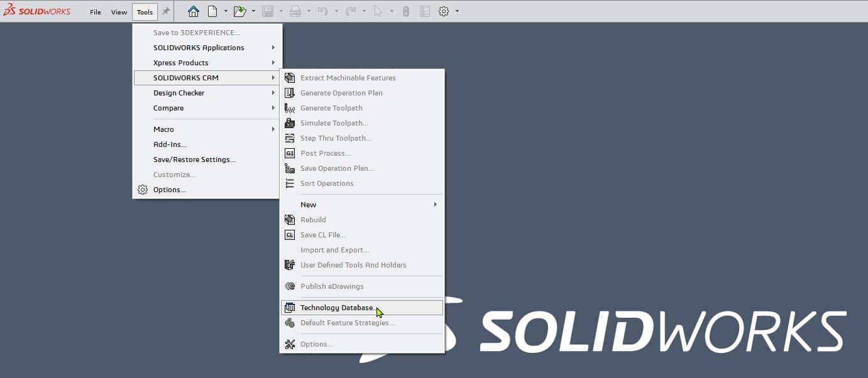868x378 pixels.
Task: Create a new document with toolbar icon
Action: click(212, 11)
